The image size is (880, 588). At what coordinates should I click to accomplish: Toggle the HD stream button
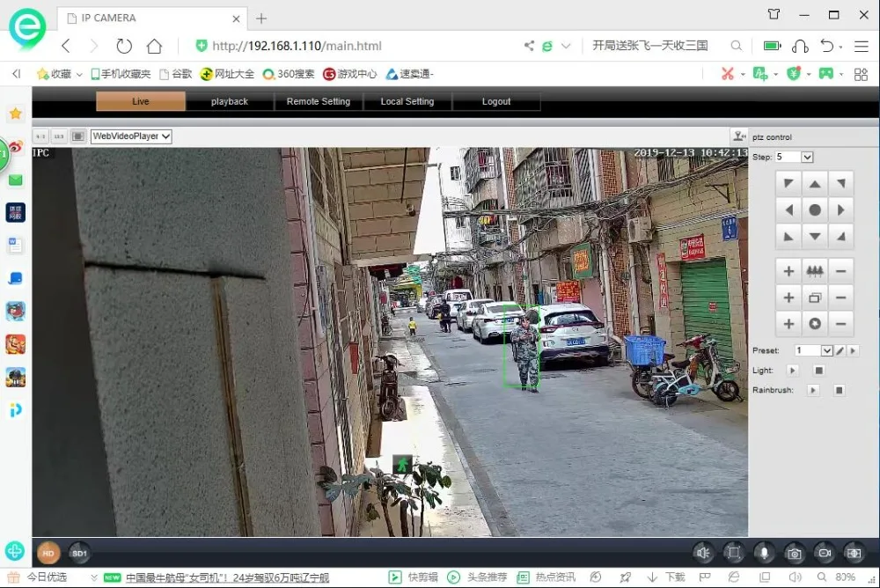point(48,553)
